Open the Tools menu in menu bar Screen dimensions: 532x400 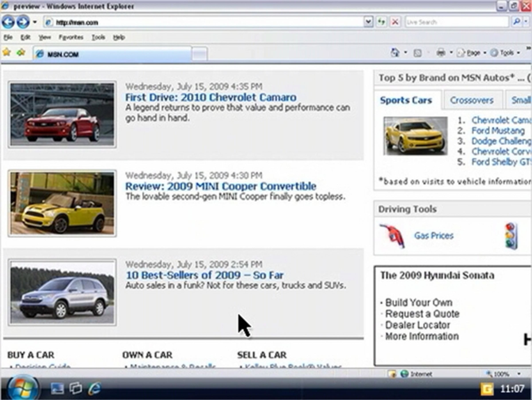98,37
